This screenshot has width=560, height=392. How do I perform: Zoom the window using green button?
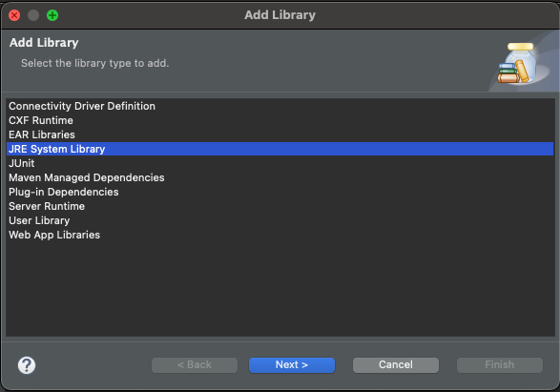[52, 15]
